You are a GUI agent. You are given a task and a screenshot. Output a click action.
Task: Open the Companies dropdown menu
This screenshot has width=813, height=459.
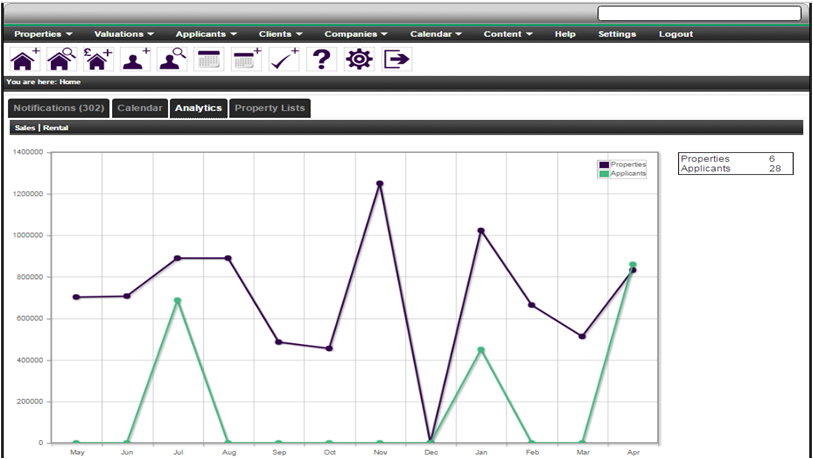tap(357, 34)
